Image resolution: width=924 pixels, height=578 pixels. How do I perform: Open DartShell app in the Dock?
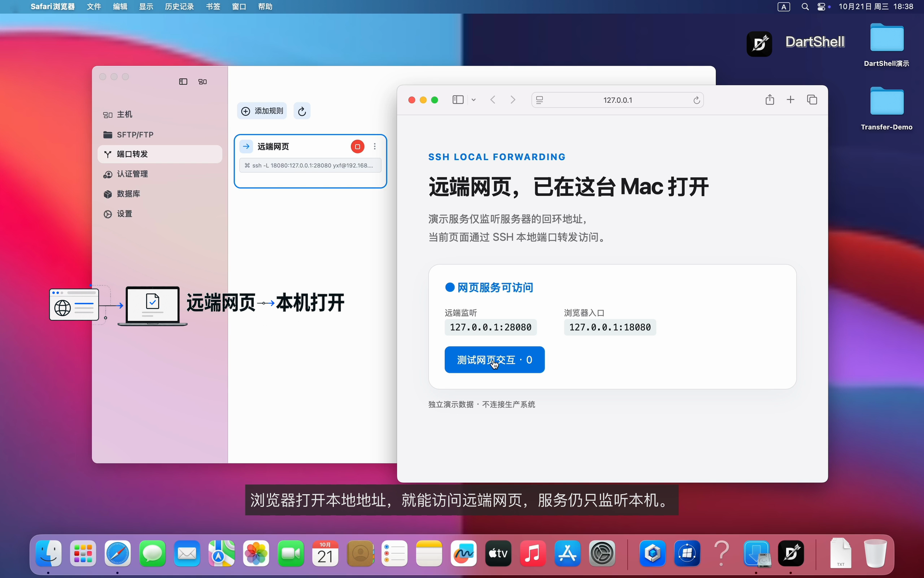(x=791, y=553)
